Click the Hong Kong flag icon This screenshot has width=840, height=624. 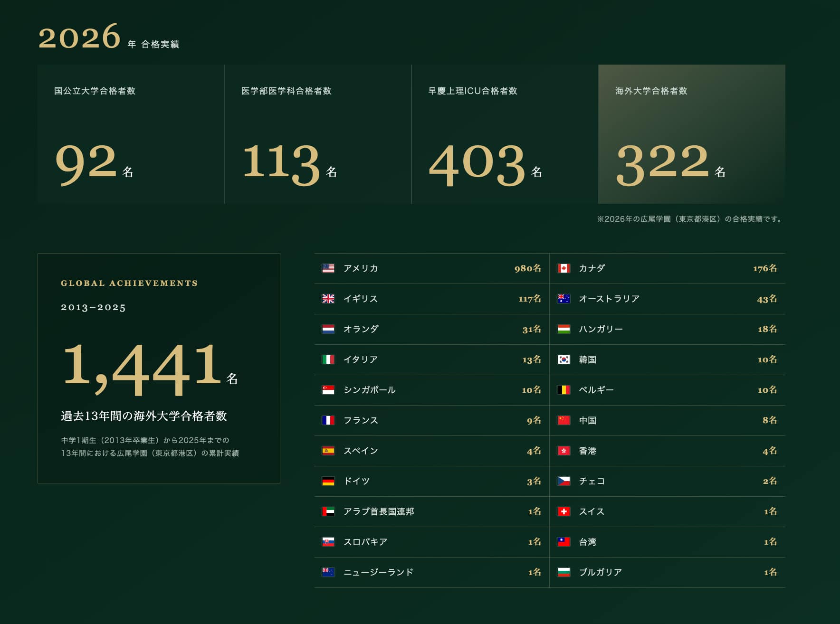[x=563, y=451]
